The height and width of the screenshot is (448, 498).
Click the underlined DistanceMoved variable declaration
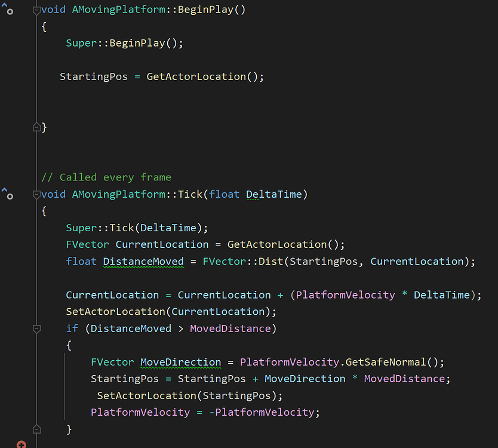click(x=143, y=262)
